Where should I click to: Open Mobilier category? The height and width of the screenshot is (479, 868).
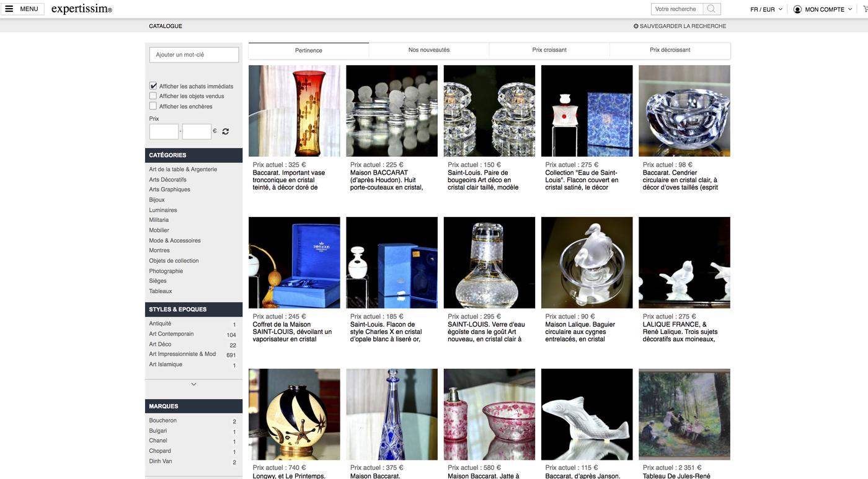[159, 230]
